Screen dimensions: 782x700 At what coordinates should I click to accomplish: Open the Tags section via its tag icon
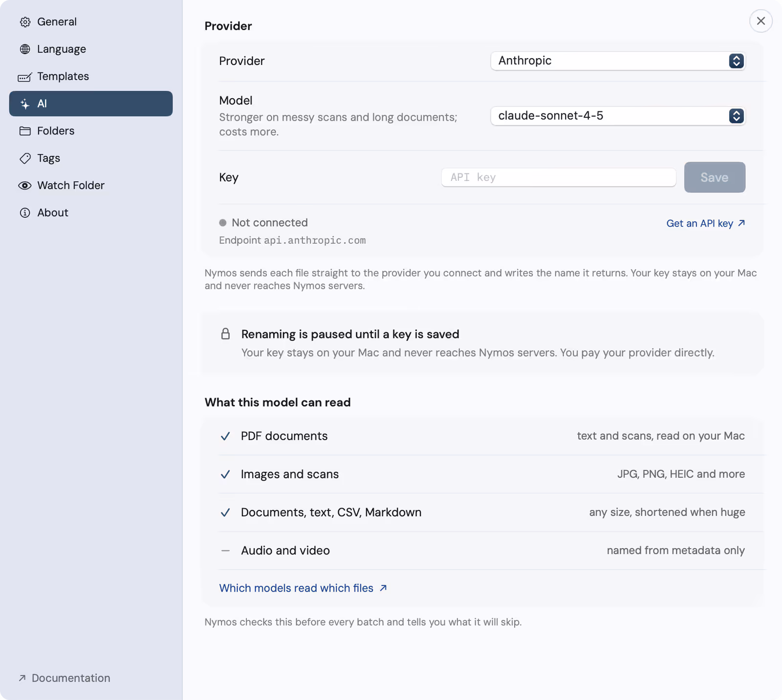25,158
